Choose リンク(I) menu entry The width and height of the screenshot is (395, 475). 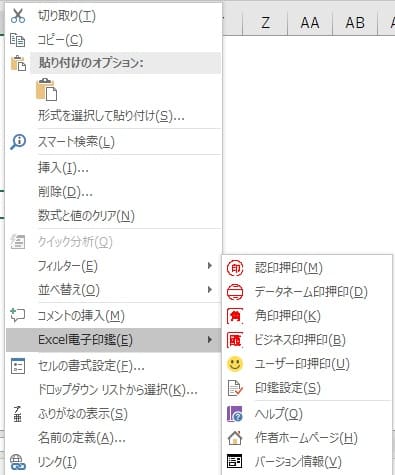coord(57,462)
